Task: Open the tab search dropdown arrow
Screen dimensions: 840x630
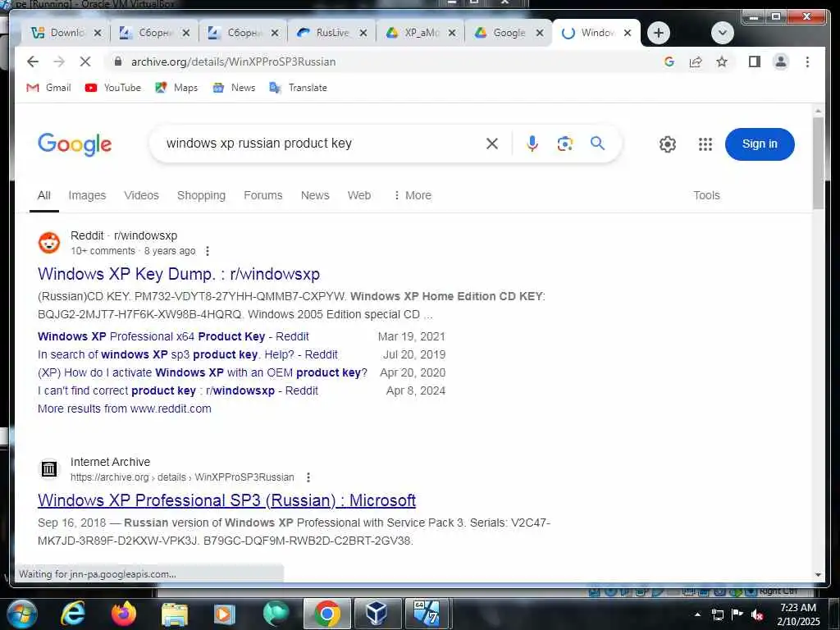Action: pyautogui.click(x=722, y=33)
